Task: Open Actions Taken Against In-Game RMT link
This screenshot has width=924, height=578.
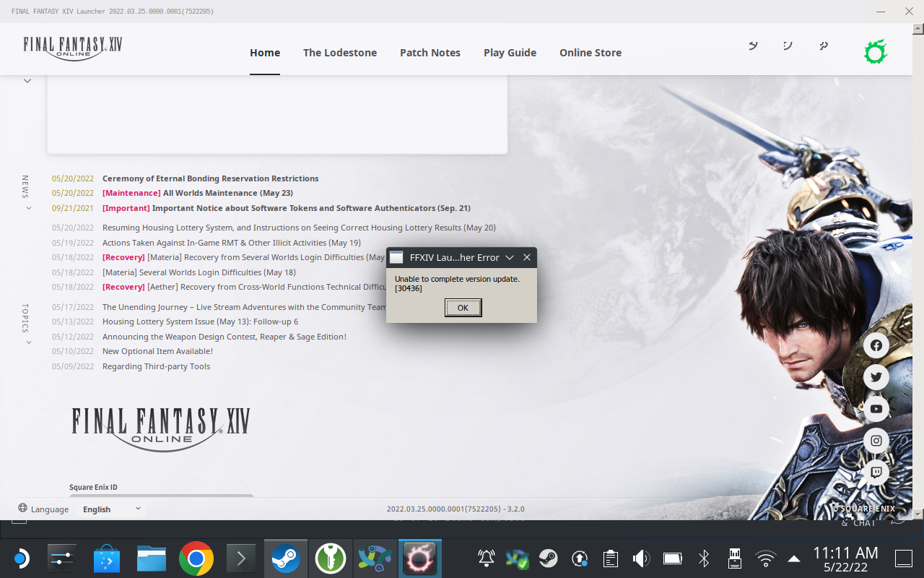Action: click(x=232, y=243)
